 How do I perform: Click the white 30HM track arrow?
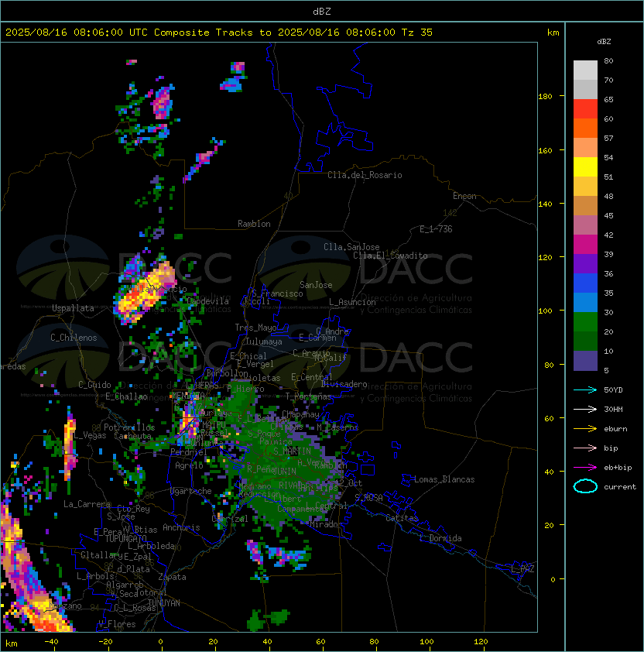[585, 409]
